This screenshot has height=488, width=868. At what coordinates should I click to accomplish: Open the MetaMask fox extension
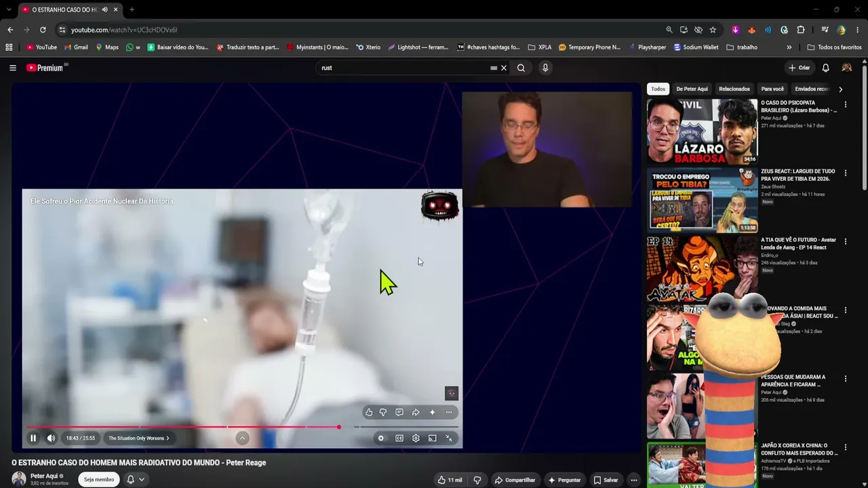coord(751,30)
